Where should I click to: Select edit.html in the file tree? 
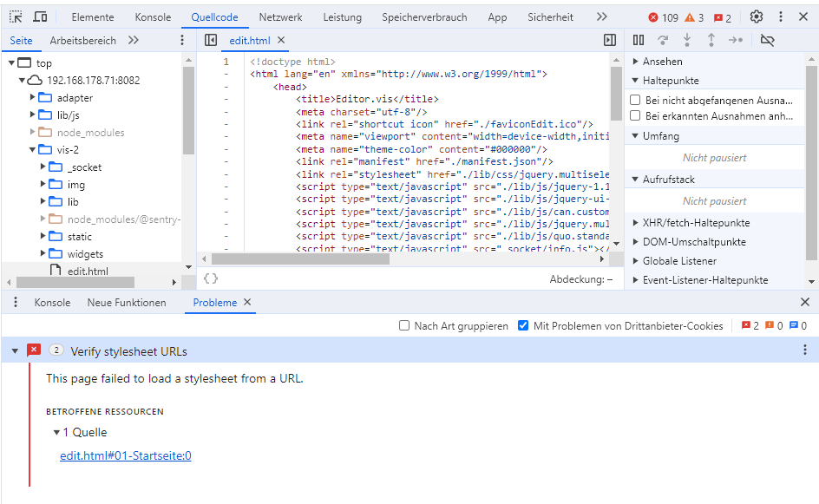88,271
